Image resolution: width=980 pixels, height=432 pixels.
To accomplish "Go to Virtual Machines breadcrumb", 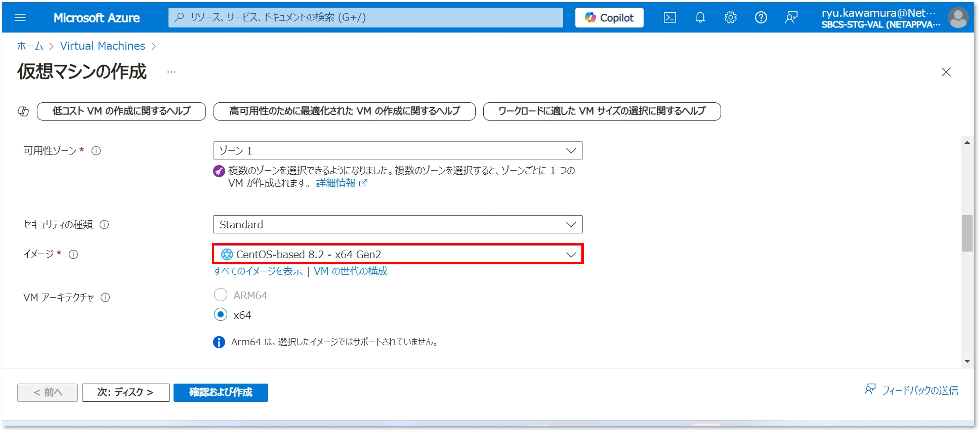I will (102, 46).
